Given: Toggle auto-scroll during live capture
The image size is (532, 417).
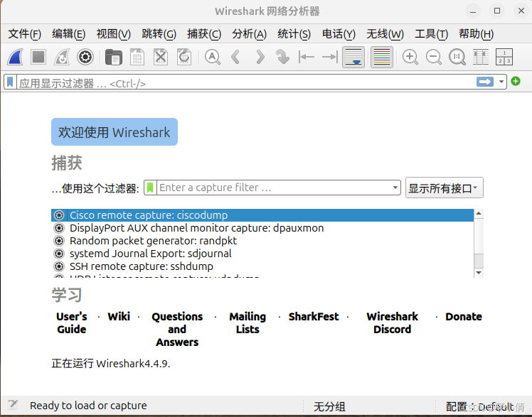Looking at the screenshot, I should 353,57.
